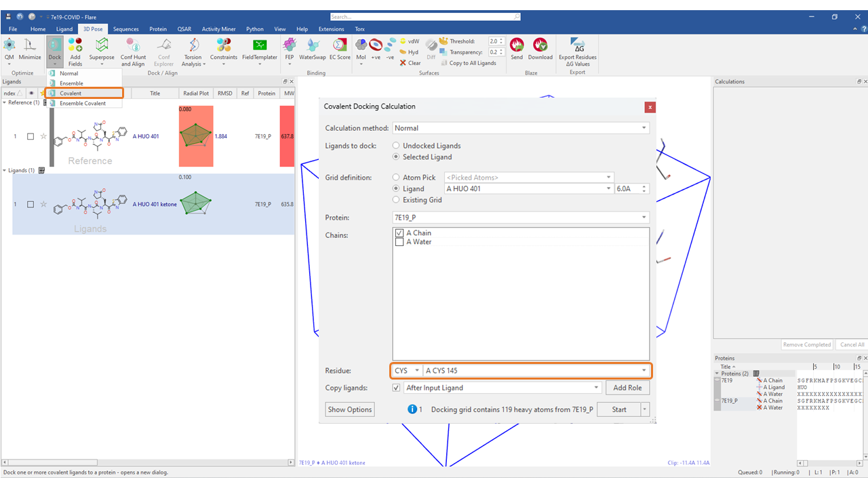The image size is (868, 488).
Task: Switch to the Protein ribbon tab
Action: (x=158, y=29)
